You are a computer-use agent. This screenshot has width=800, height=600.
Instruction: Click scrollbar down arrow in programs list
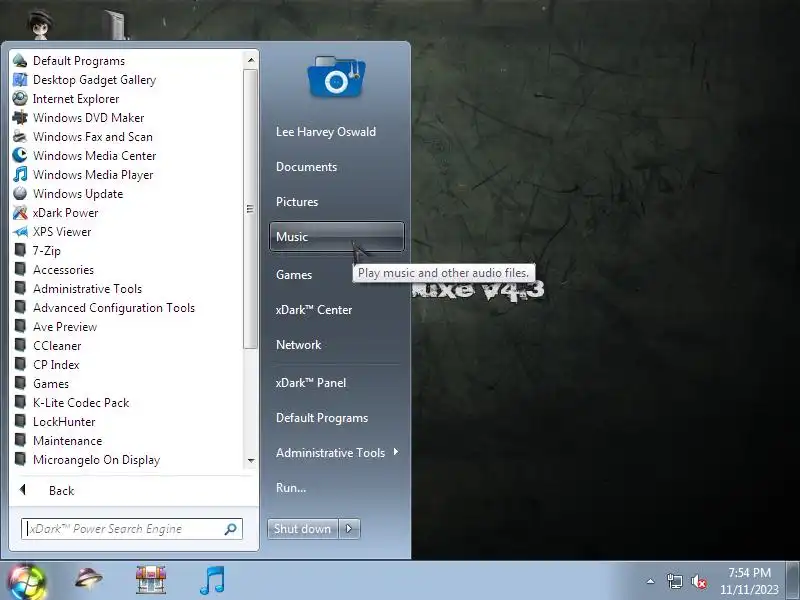click(251, 460)
